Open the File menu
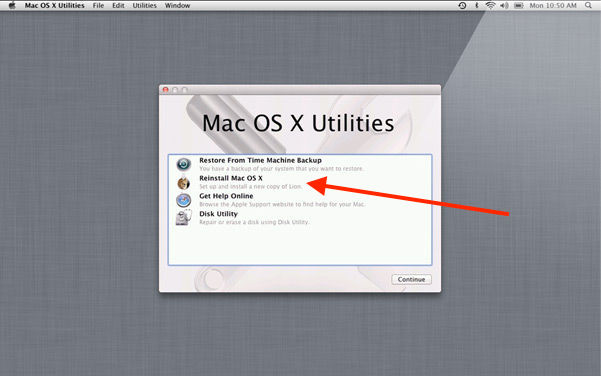 click(x=98, y=5)
